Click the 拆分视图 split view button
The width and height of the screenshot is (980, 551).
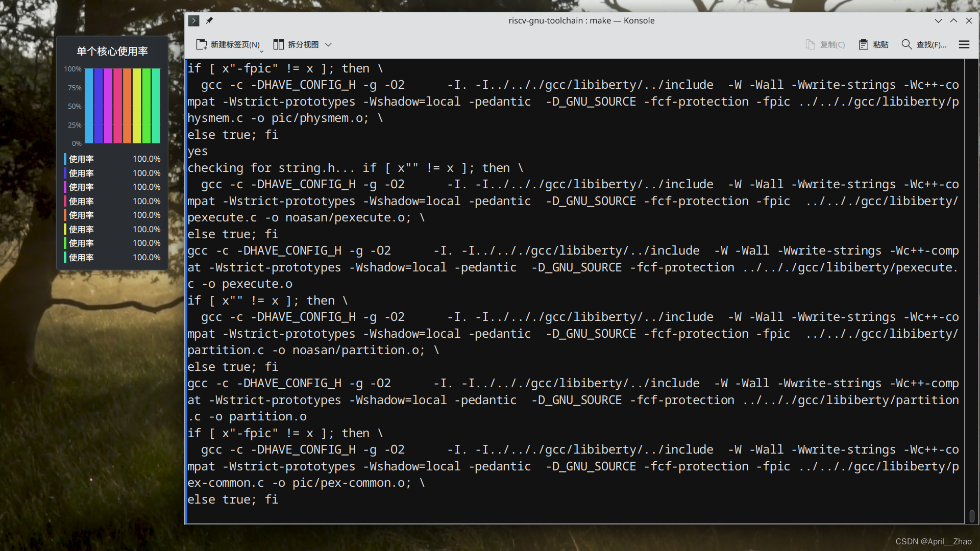tap(297, 45)
